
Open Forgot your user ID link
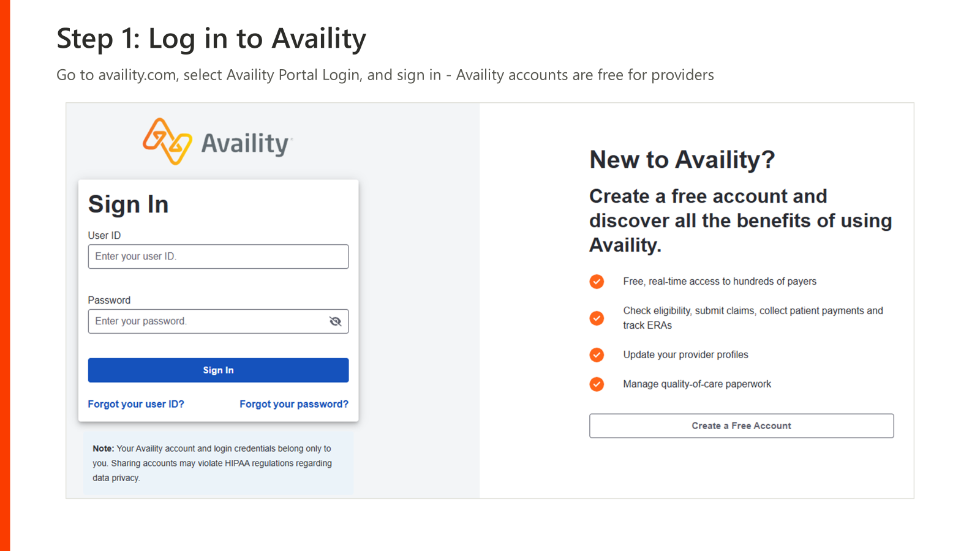136,404
